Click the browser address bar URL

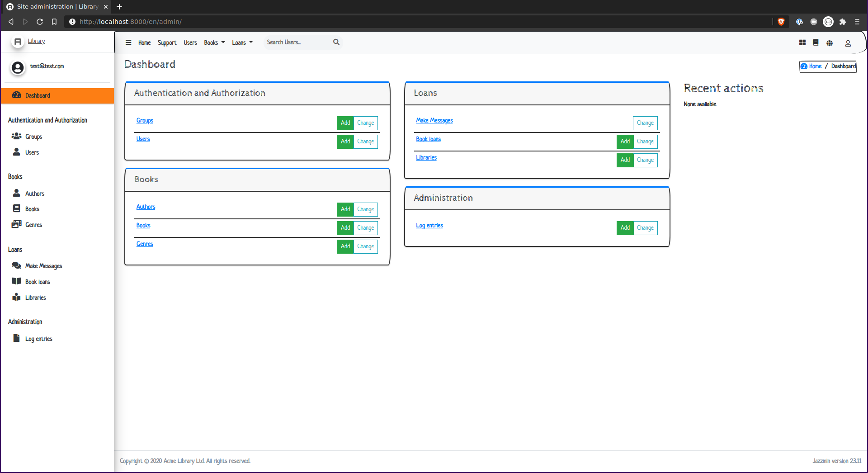coord(131,22)
